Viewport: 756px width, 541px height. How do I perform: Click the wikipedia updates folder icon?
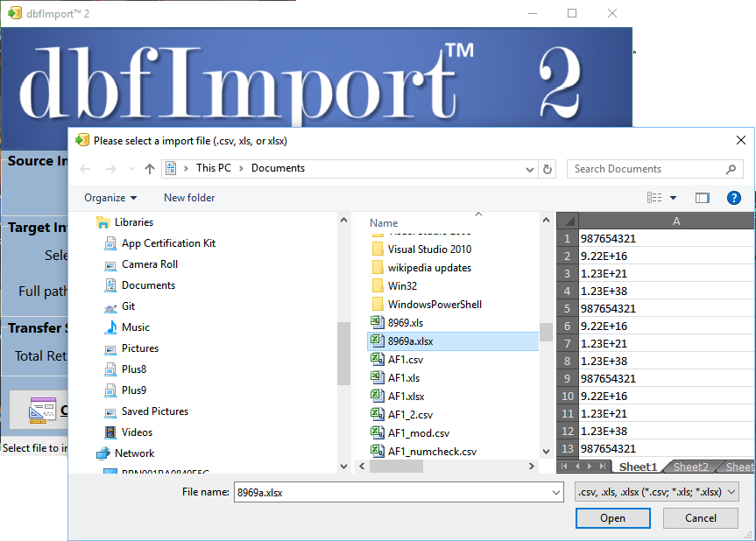coord(378,267)
